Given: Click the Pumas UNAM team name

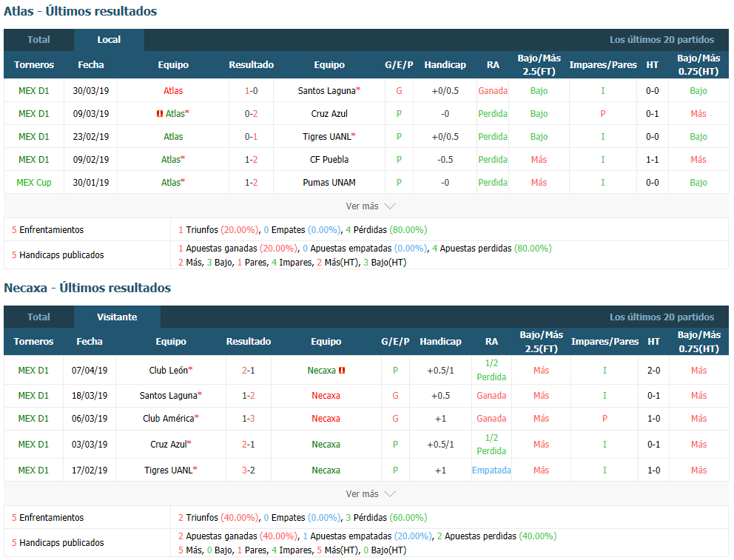Looking at the screenshot, I should click(329, 183).
